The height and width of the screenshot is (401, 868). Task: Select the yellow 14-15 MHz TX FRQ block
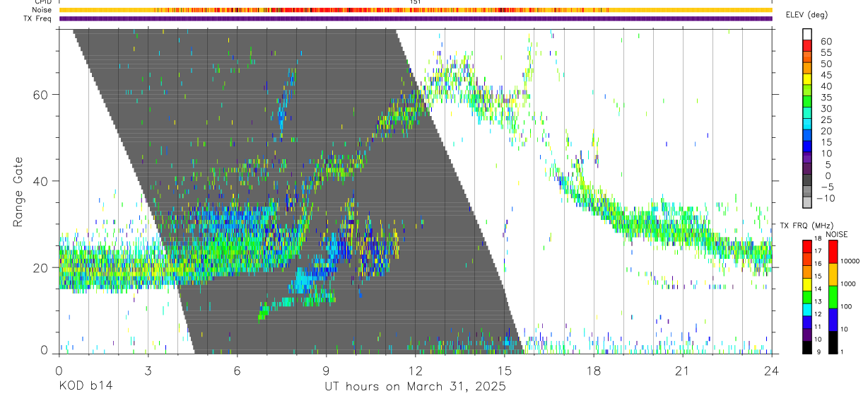point(807,284)
